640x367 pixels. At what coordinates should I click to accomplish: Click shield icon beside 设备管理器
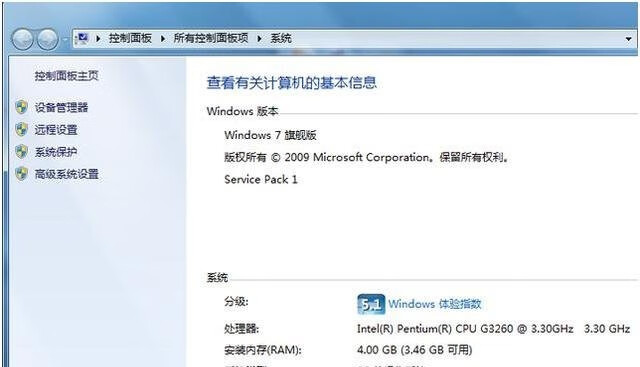tap(21, 107)
